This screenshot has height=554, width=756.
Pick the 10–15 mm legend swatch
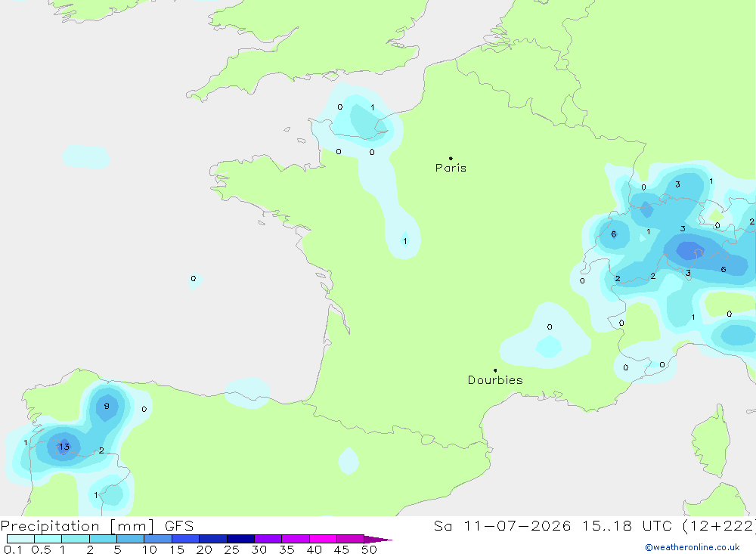(158, 539)
